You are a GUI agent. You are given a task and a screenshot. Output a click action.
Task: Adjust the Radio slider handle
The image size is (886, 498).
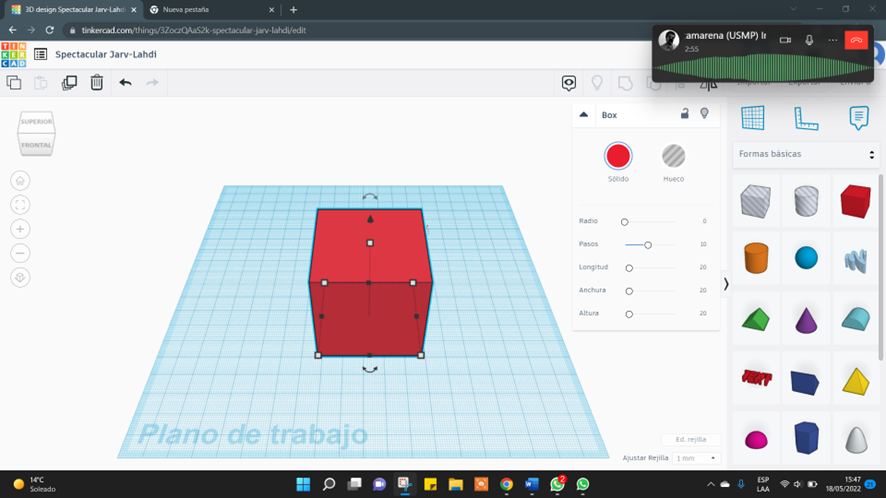pyautogui.click(x=624, y=222)
